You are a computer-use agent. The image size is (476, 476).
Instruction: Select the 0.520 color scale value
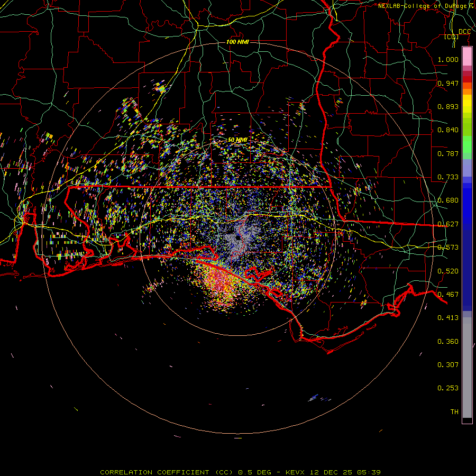click(448, 271)
